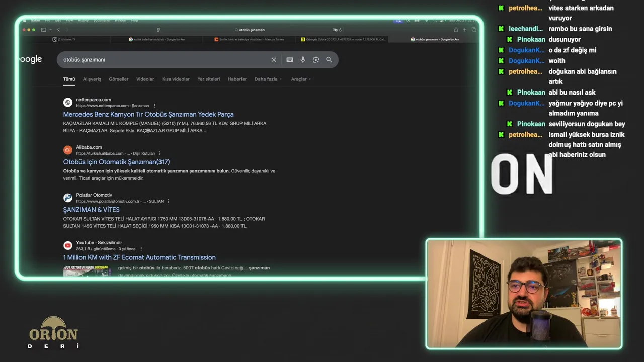Click the chat message 'dusunuyor' from Pinokaan

pos(565,39)
